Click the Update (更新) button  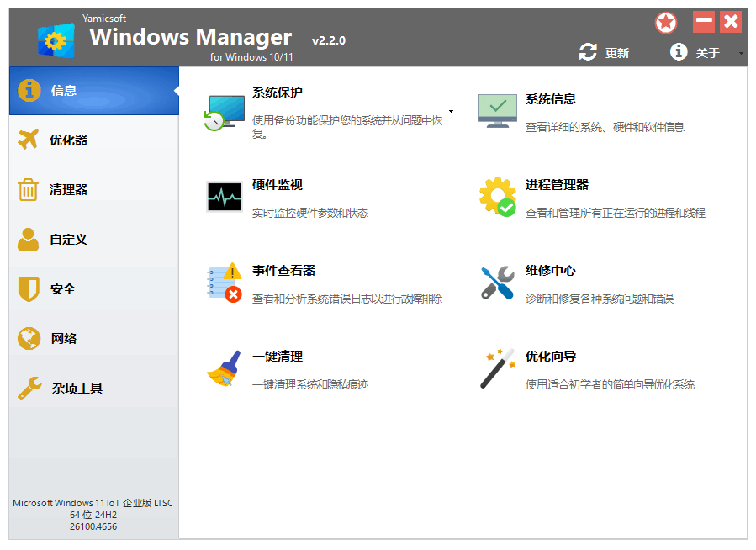click(x=605, y=53)
